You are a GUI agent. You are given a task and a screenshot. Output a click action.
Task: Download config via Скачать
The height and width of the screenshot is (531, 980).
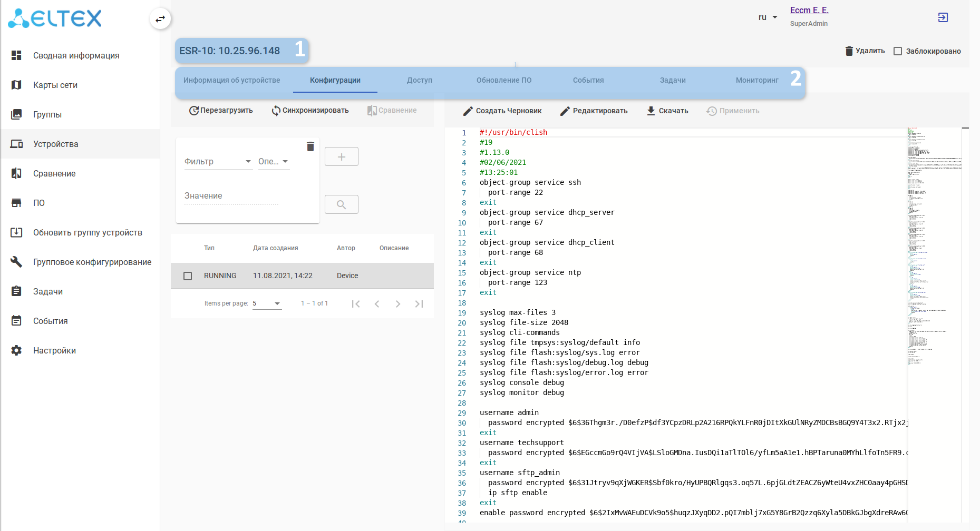tap(667, 111)
